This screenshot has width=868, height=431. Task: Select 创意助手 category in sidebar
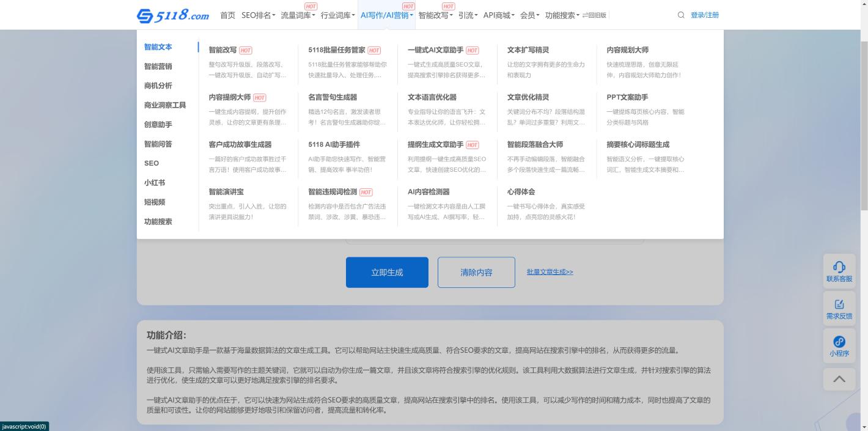[x=158, y=125]
